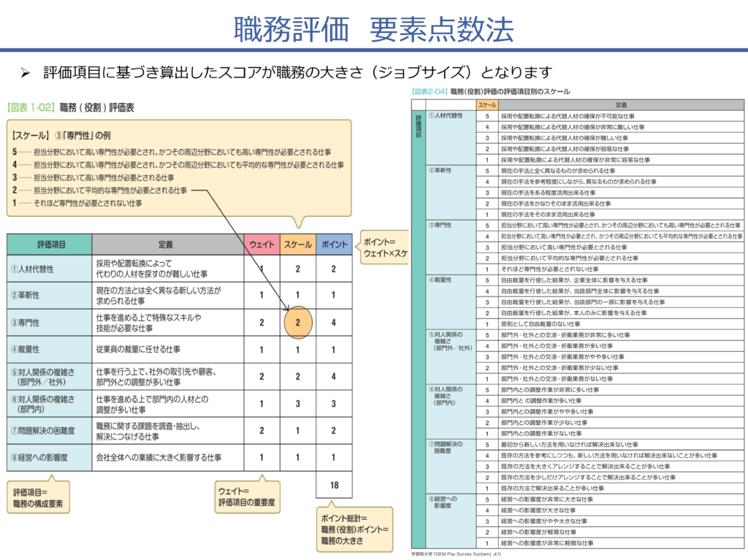
Task: Select the definition 「採用や配置転換によって代わりの人材を探すのが難しい仕事」
Action: point(152,269)
